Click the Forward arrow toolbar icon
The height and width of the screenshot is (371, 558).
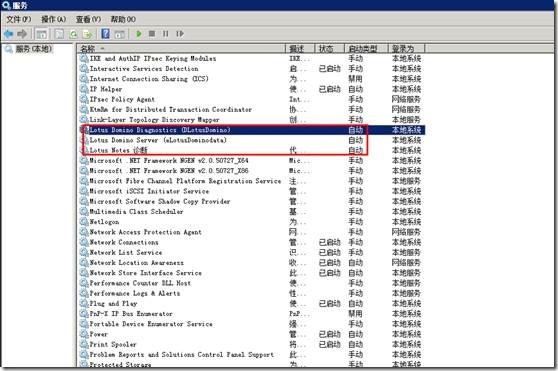[x=22, y=34]
